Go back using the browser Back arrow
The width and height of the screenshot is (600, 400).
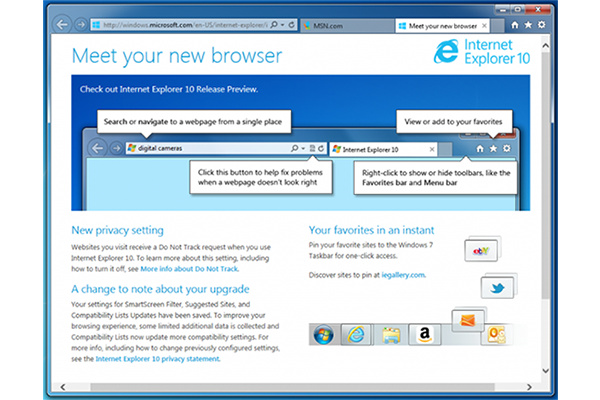[62, 25]
